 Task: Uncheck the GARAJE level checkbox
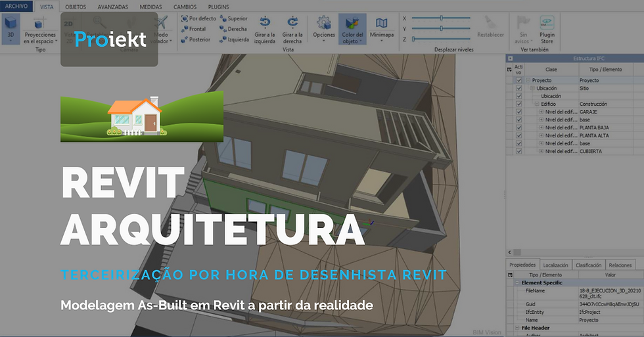click(518, 112)
